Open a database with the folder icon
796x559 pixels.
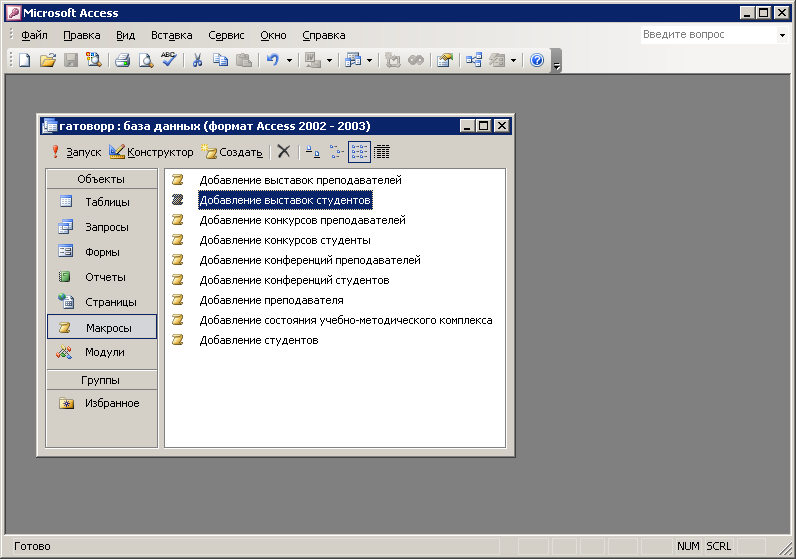tap(47, 60)
